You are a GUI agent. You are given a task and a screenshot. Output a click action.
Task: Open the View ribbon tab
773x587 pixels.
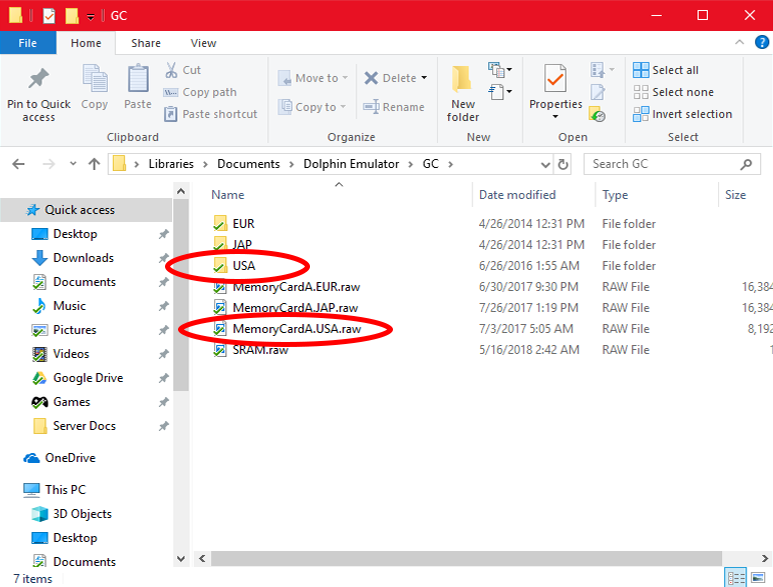[203, 43]
